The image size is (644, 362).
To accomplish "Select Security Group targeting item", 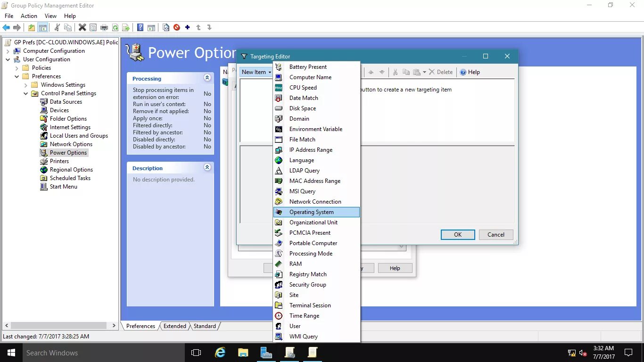I will click(316, 285).
